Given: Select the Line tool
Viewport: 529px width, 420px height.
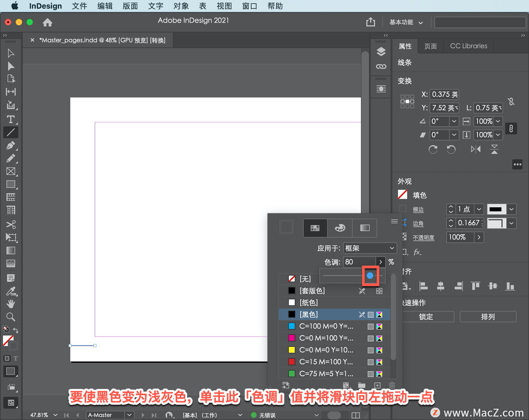Looking at the screenshot, I should coord(11,132).
